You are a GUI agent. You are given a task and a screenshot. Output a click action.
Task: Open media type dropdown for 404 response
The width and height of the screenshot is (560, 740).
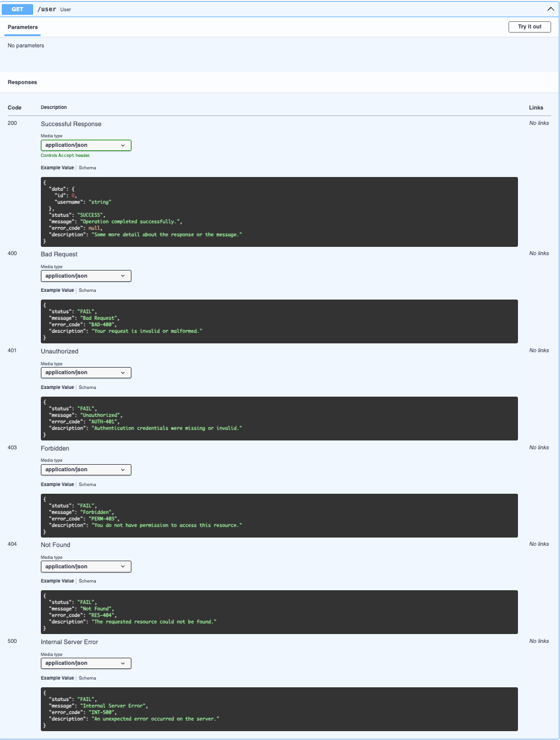(x=86, y=567)
